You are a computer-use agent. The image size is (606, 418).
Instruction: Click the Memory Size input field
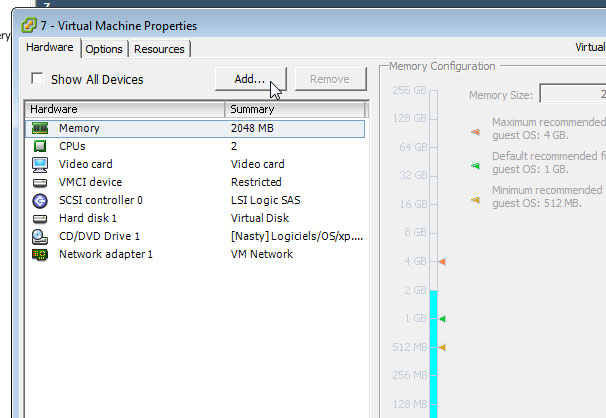[573, 93]
